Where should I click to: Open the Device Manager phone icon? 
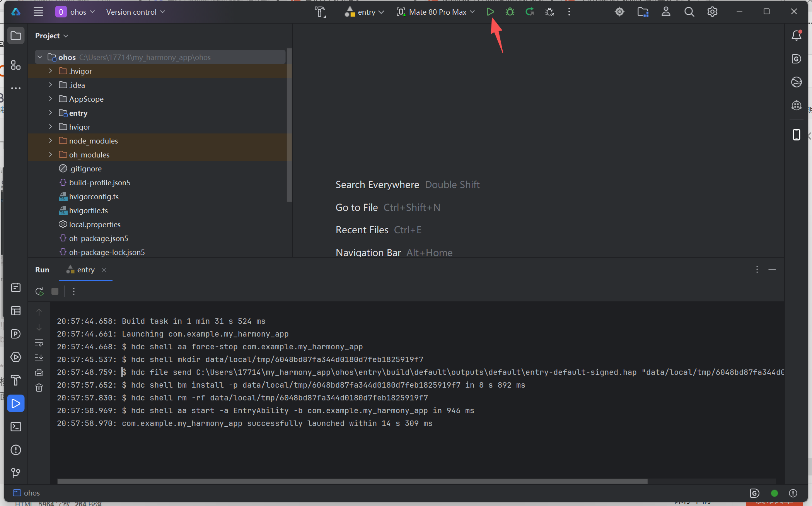click(x=796, y=135)
